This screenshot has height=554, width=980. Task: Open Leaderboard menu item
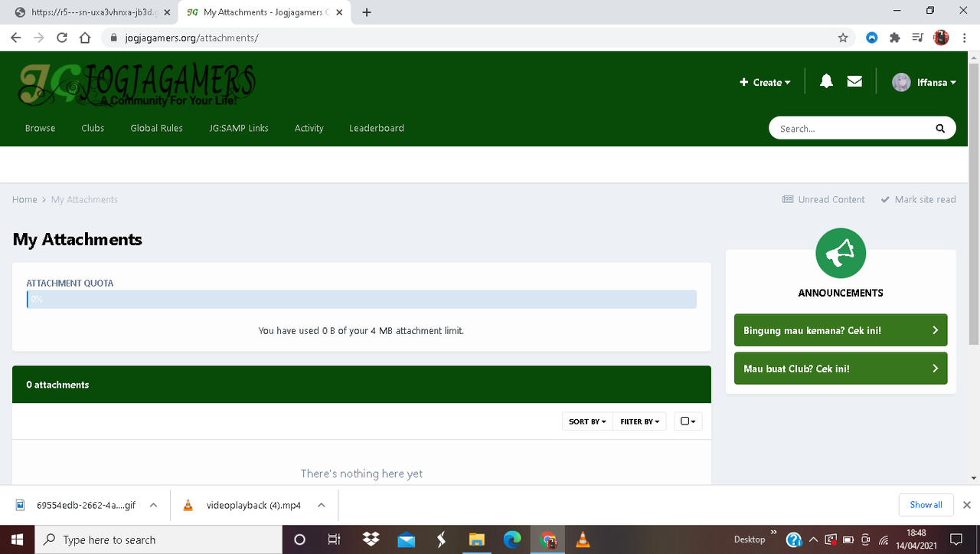tap(377, 128)
